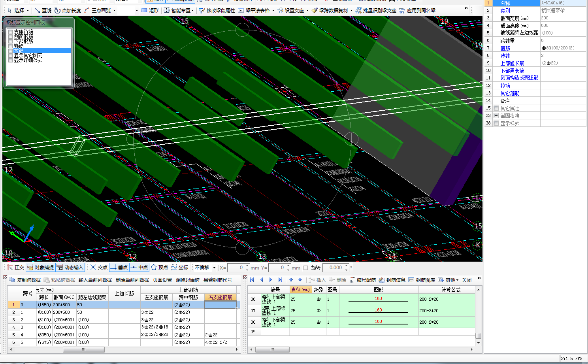Enable 交点 intersection snap
The height and width of the screenshot is (364, 588).
(99, 268)
